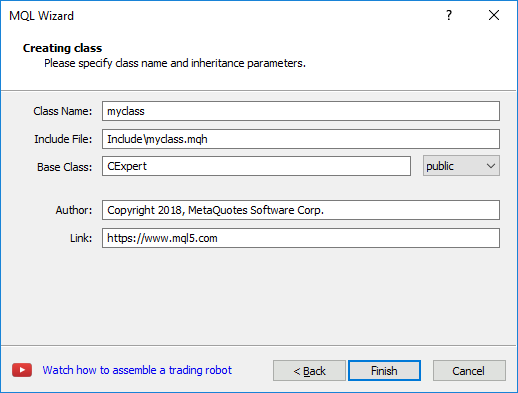518x393 pixels.
Task: Select the Base Class field with CExpert
Action: [256, 166]
